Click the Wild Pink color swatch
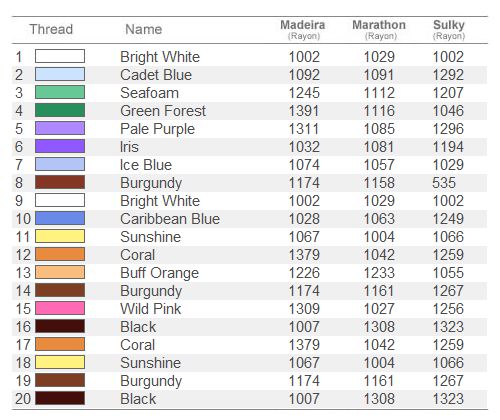 point(60,308)
